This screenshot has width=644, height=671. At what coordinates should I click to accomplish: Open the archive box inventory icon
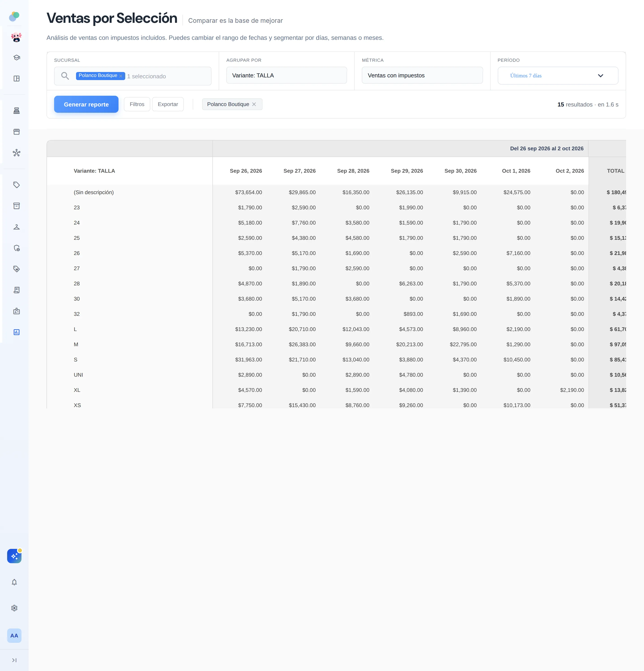tap(16, 206)
